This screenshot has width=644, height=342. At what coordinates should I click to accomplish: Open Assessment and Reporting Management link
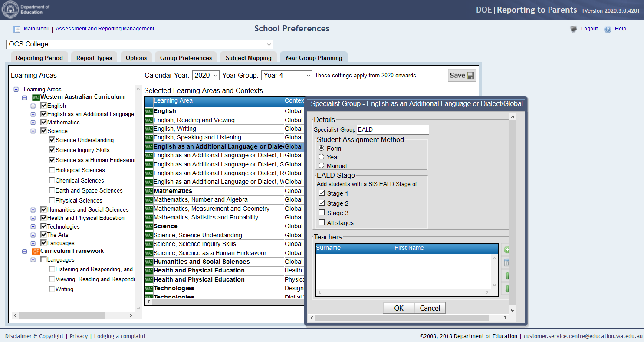(105, 29)
